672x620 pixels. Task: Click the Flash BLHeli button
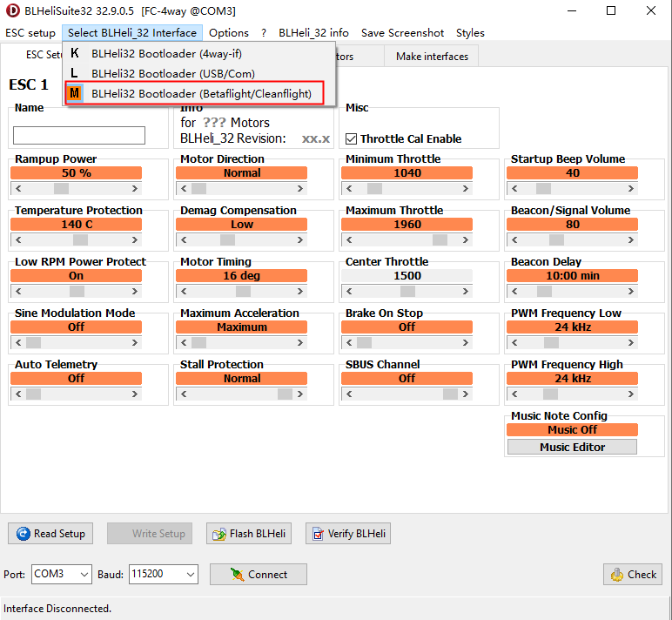[249, 534]
